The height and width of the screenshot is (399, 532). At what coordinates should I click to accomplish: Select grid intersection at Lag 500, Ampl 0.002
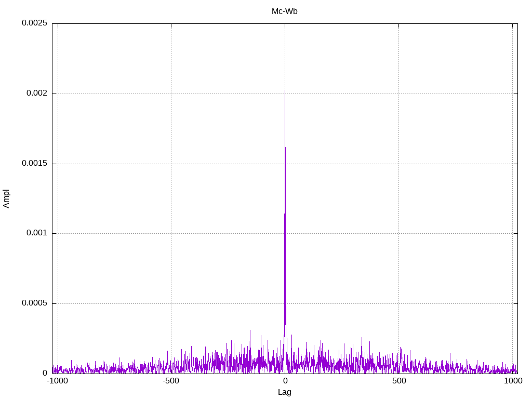coord(398,94)
